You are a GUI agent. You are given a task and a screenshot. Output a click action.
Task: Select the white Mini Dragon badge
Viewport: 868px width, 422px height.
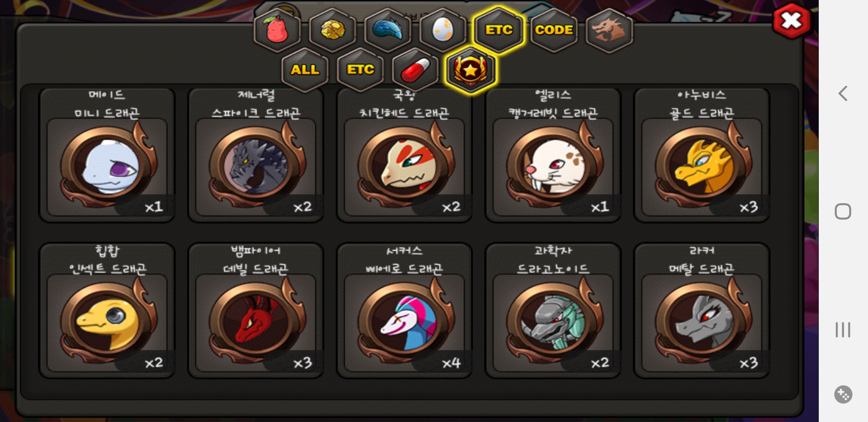click(107, 155)
